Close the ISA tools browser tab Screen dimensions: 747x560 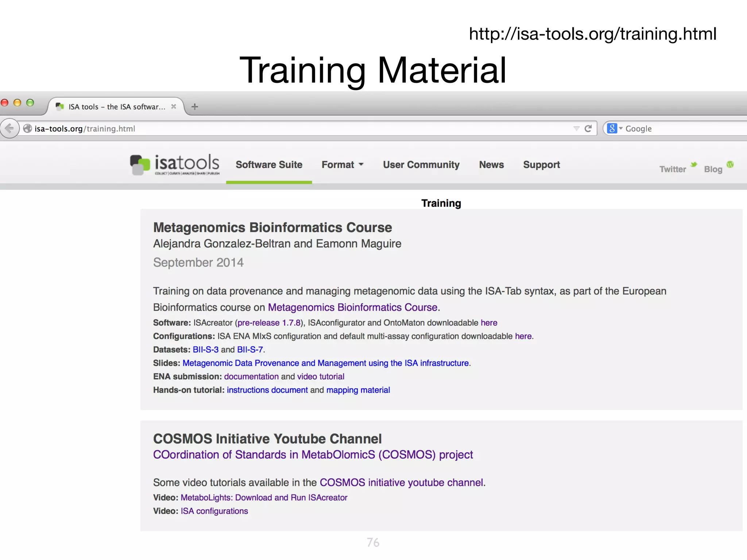coord(174,106)
